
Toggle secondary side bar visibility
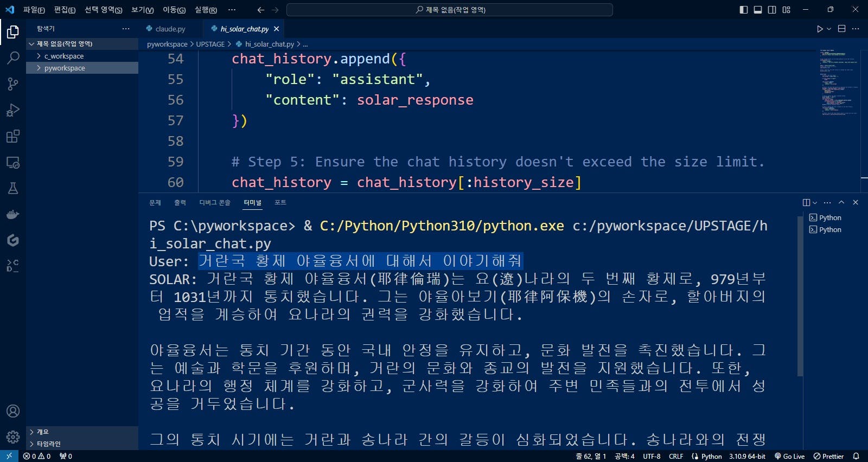[772, 10]
